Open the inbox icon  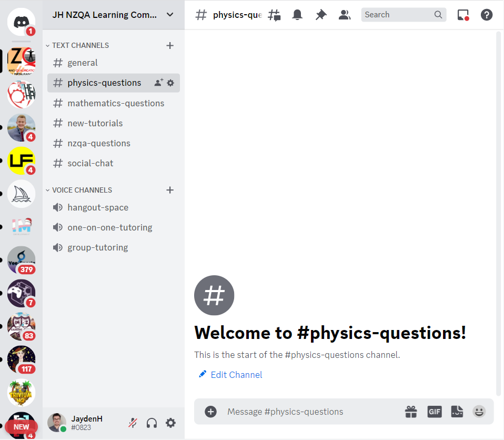click(x=463, y=15)
